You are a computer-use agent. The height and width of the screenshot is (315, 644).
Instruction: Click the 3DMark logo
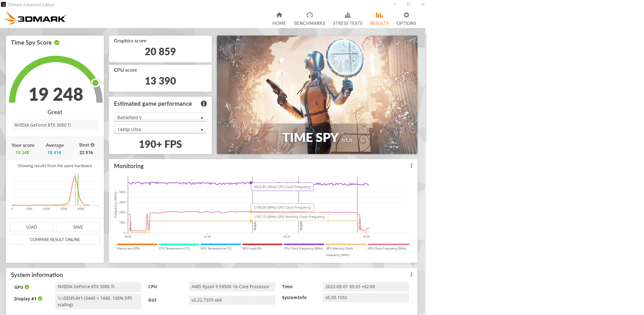[x=35, y=18]
